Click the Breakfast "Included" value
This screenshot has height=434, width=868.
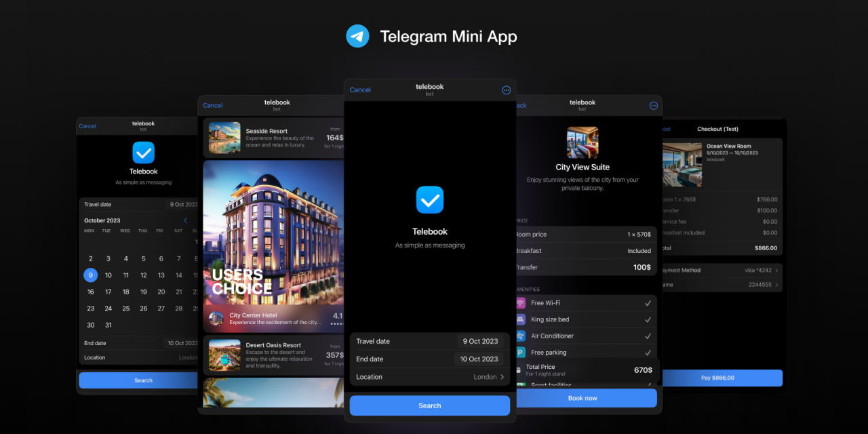click(x=639, y=251)
